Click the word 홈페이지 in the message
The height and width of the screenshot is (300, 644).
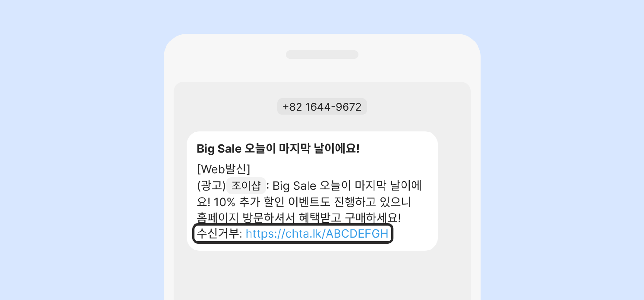[218, 218]
